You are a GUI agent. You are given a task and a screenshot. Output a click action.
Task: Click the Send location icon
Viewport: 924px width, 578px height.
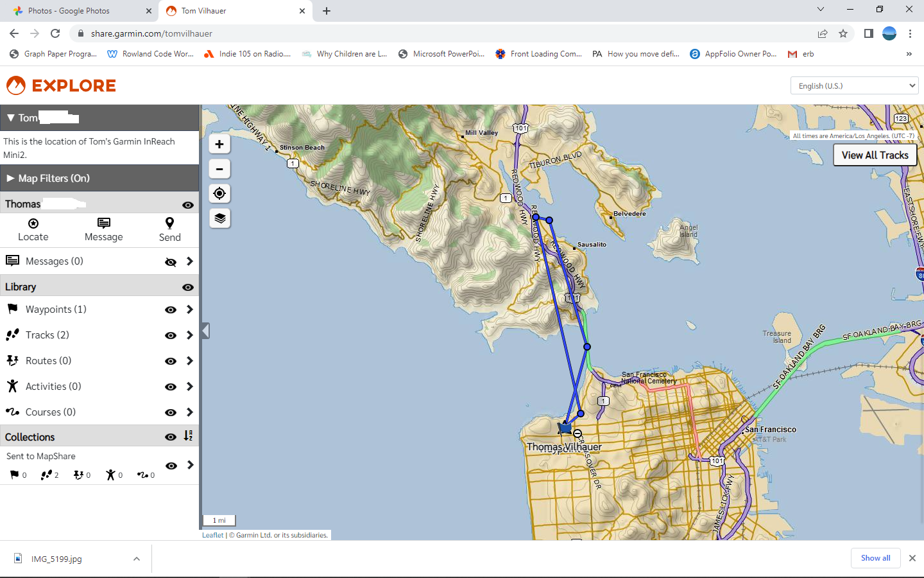coord(169,223)
